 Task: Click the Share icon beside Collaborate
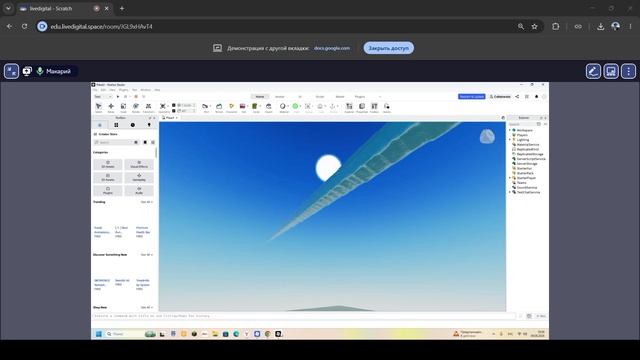(517, 97)
